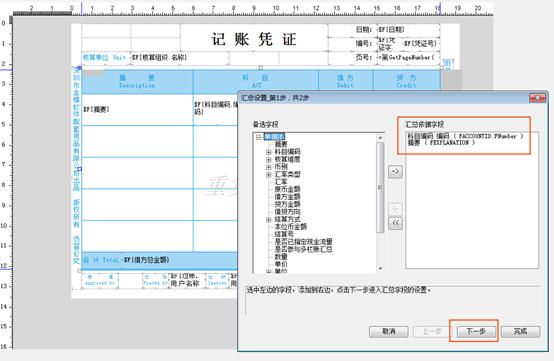Screen dimensions: 554x361
Task: Expand the 核算维度 tree node
Action: [269, 160]
